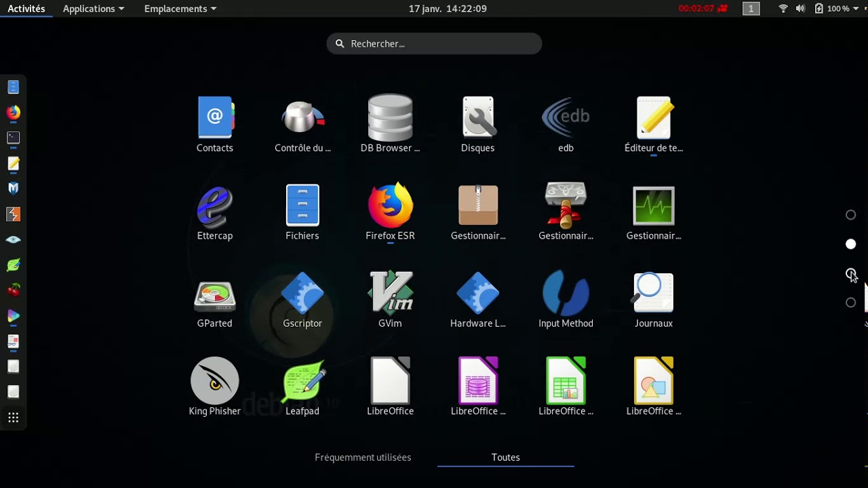Open Hardware Lister app

(x=478, y=301)
